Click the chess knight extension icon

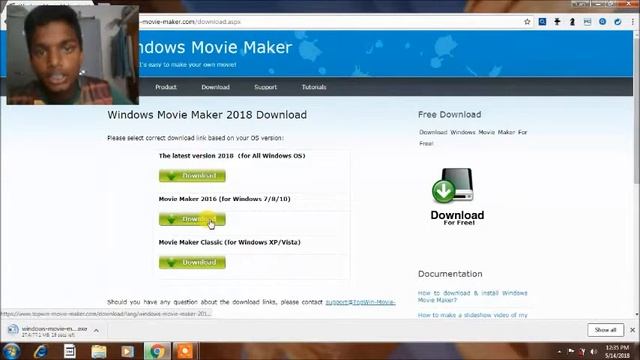tap(572, 22)
